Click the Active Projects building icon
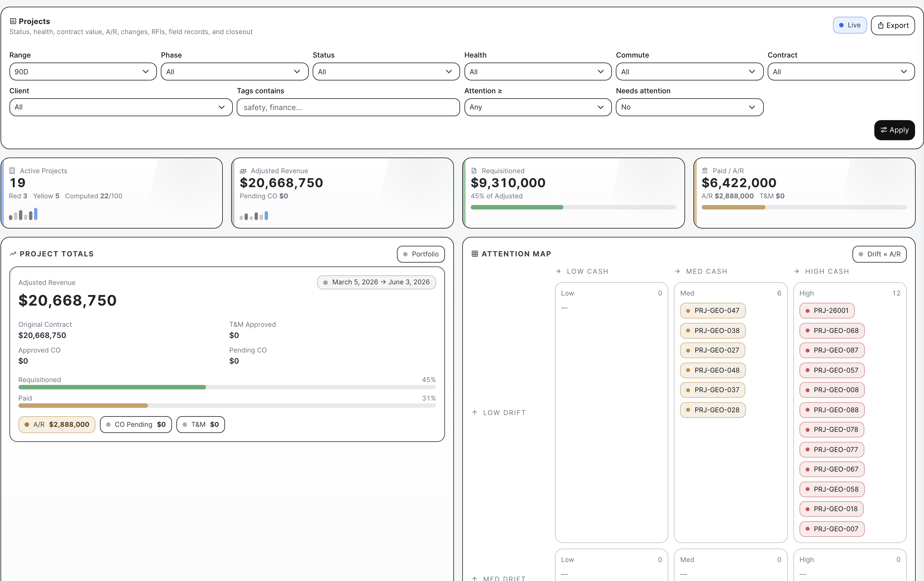Screen dimensions: 924x581 coord(12,170)
